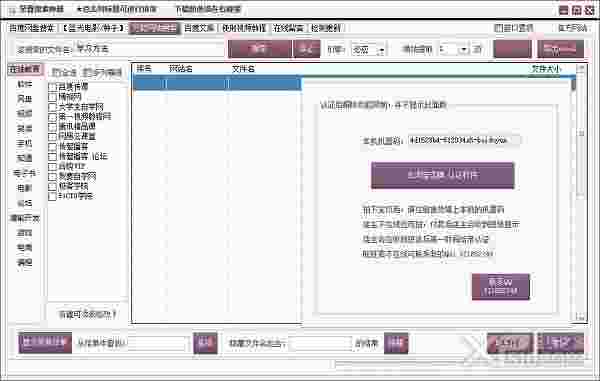Open the 百度文库 tab

[x=199, y=28]
